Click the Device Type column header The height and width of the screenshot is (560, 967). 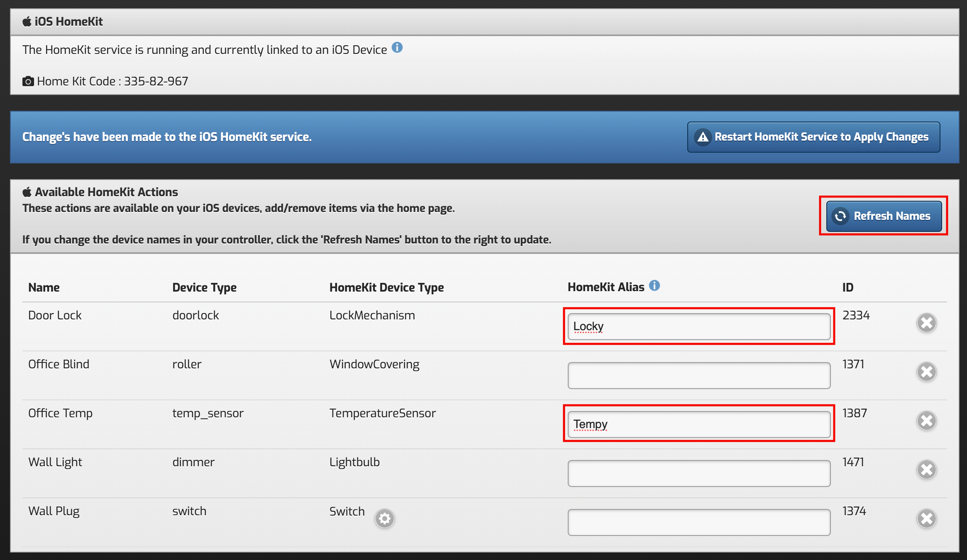[x=204, y=287]
